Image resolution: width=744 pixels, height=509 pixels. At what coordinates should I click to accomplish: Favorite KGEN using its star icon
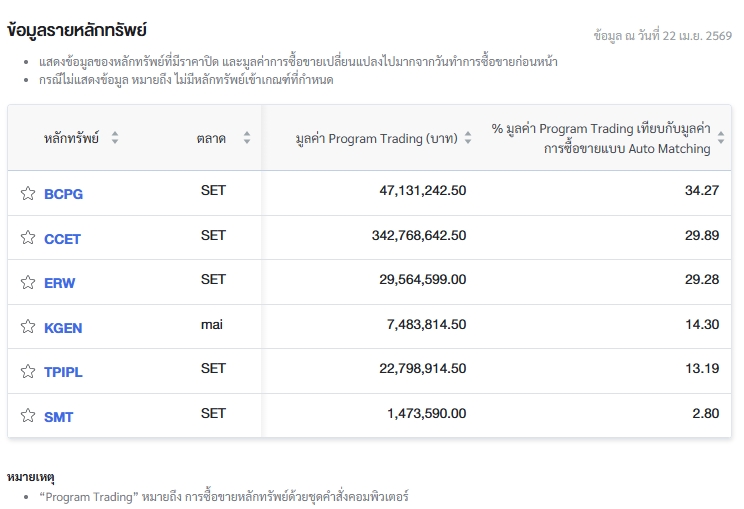[x=28, y=327]
